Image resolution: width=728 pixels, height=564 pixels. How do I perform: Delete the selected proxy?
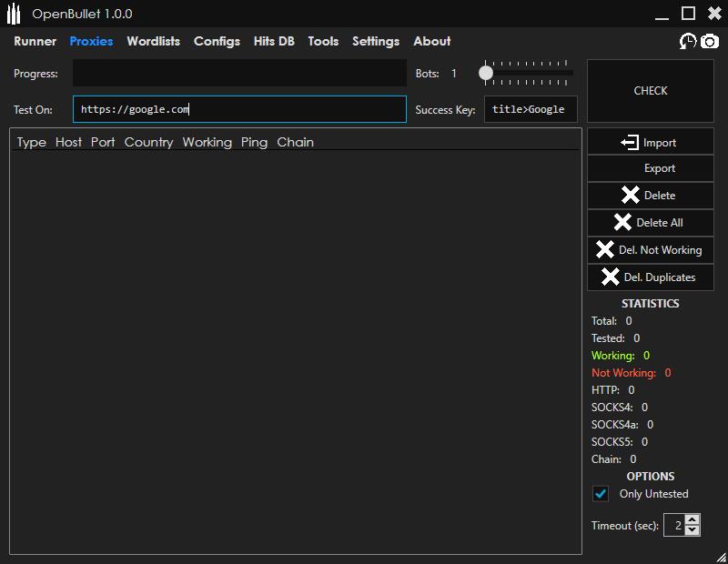pyautogui.click(x=650, y=196)
